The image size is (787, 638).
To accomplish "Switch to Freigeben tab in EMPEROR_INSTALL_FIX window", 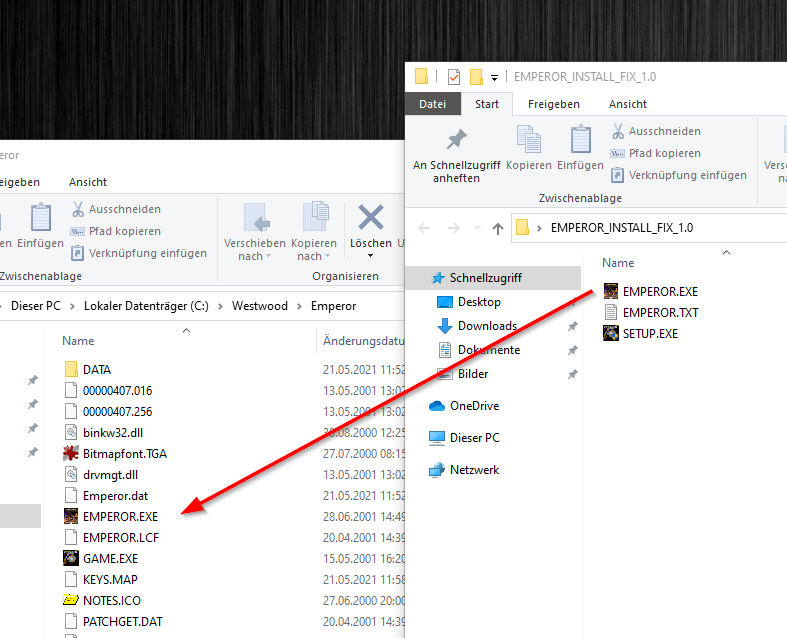I will pos(554,104).
